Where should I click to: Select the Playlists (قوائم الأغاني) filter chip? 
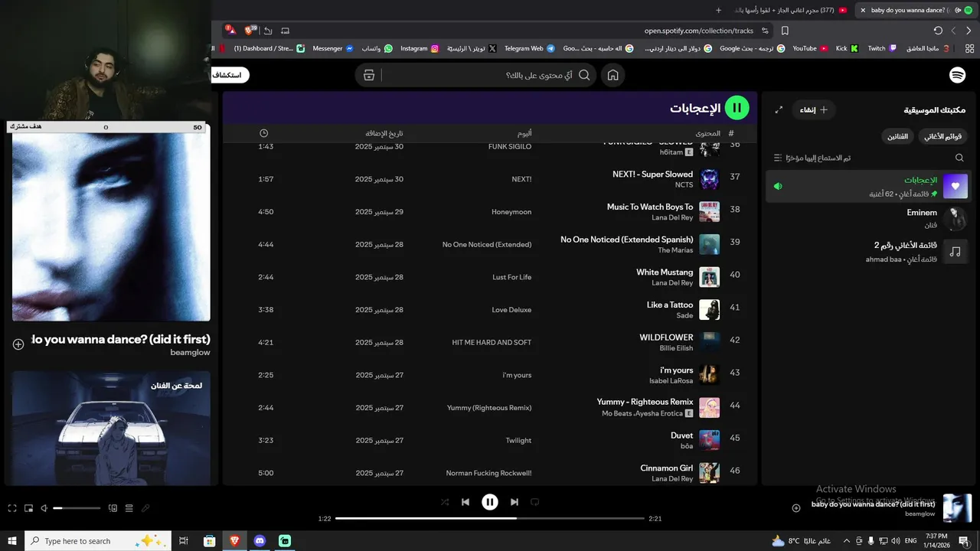click(x=943, y=136)
